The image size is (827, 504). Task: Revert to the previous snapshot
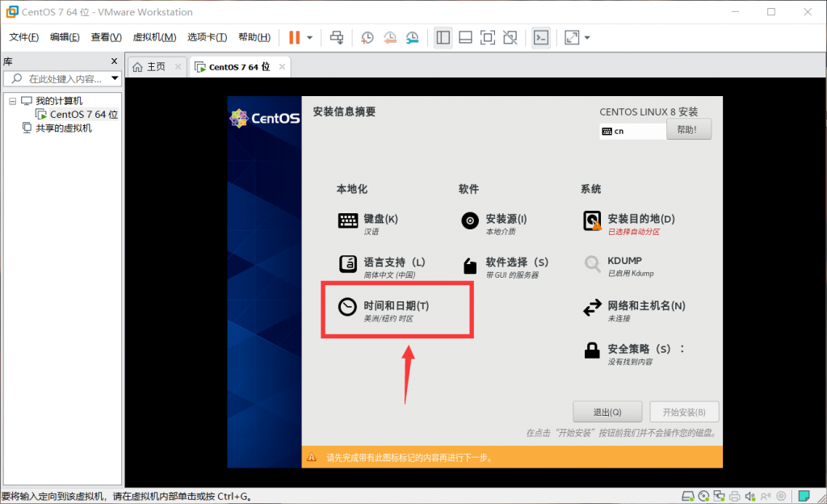(390, 37)
